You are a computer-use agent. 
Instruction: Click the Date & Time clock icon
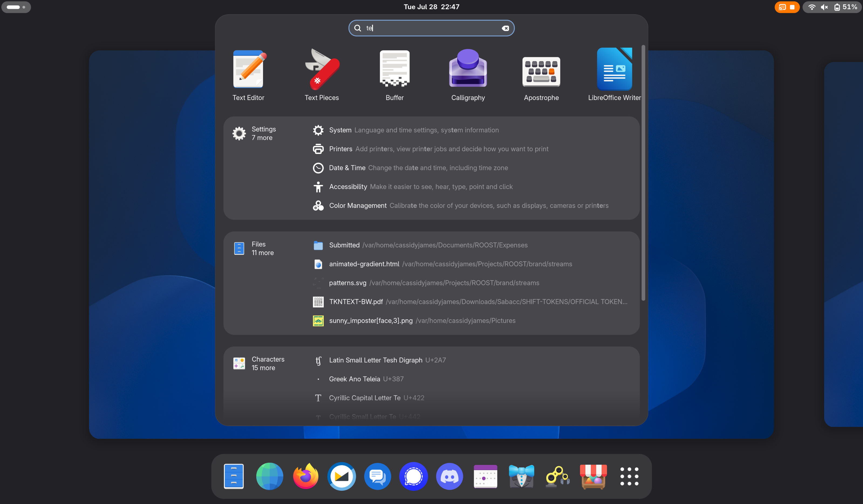[x=318, y=168]
